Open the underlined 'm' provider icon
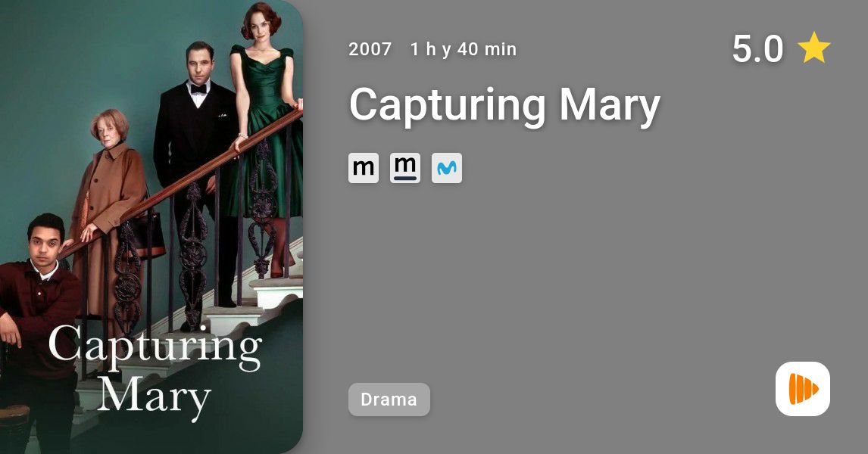The width and height of the screenshot is (868, 454). pyautogui.click(x=405, y=168)
